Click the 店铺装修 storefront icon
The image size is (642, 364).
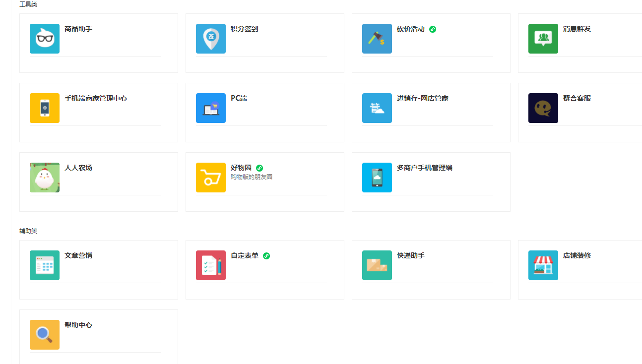tap(543, 265)
